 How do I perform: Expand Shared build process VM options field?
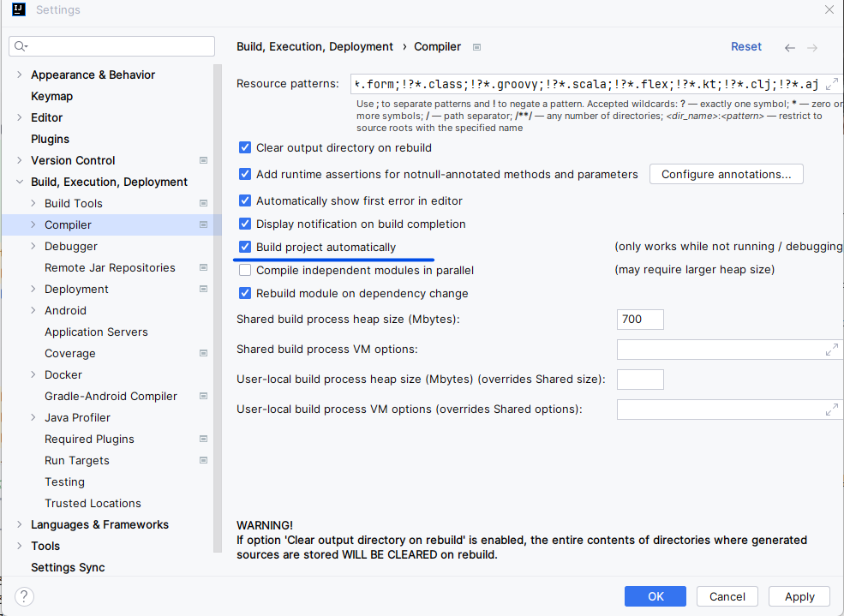832,350
